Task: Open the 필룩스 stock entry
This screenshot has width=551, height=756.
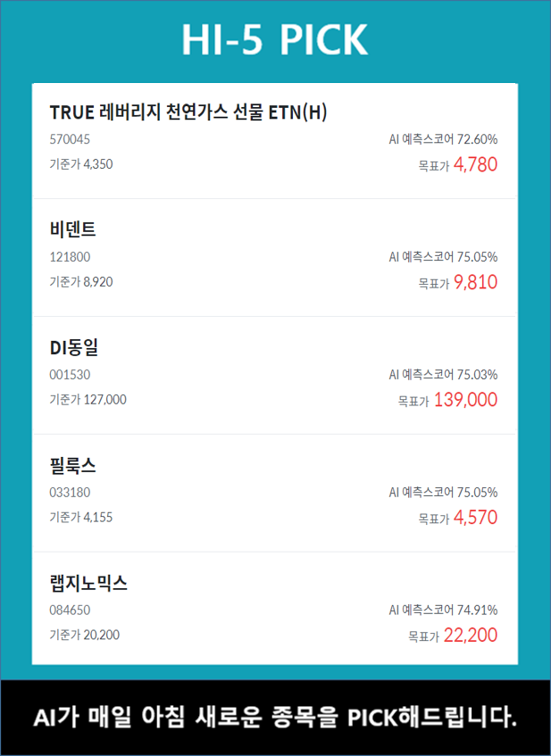Action: coord(73,465)
